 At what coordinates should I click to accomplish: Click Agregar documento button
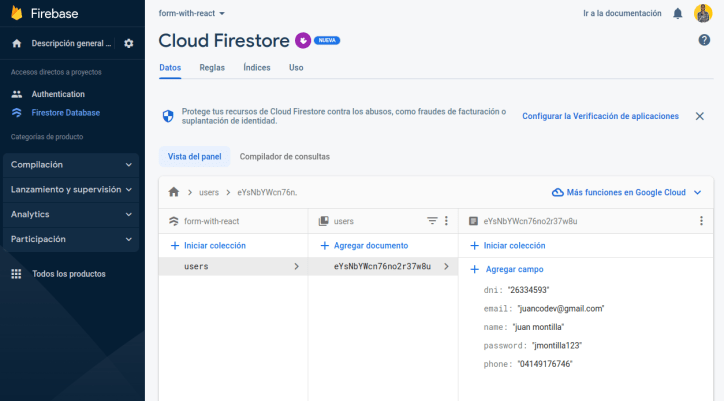pyautogui.click(x=364, y=246)
